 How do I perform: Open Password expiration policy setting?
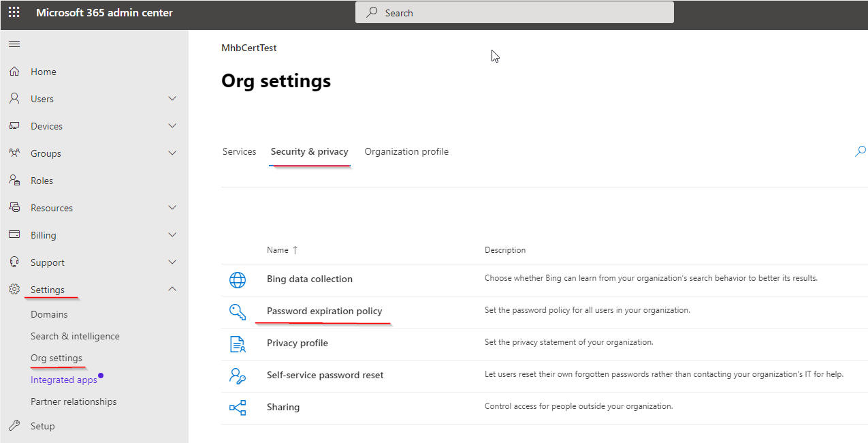point(324,311)
